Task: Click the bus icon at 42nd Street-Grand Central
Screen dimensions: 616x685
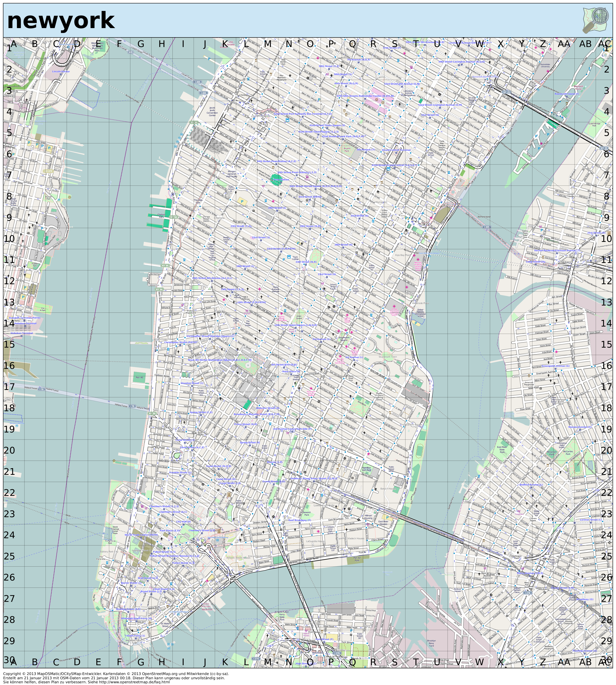Action: point(388,168)
